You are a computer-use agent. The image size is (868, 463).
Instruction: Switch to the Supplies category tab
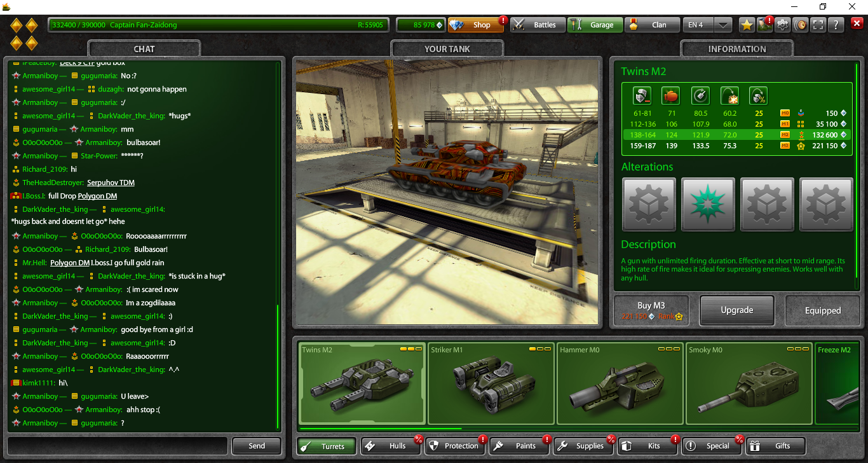583,446
